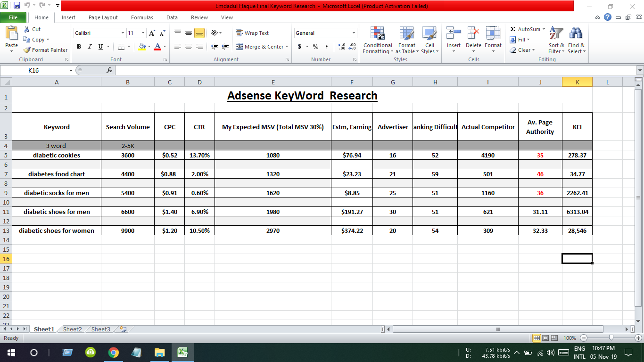Open the File menu button
Screen dimensions: 644x362
(x=13, y=17)
